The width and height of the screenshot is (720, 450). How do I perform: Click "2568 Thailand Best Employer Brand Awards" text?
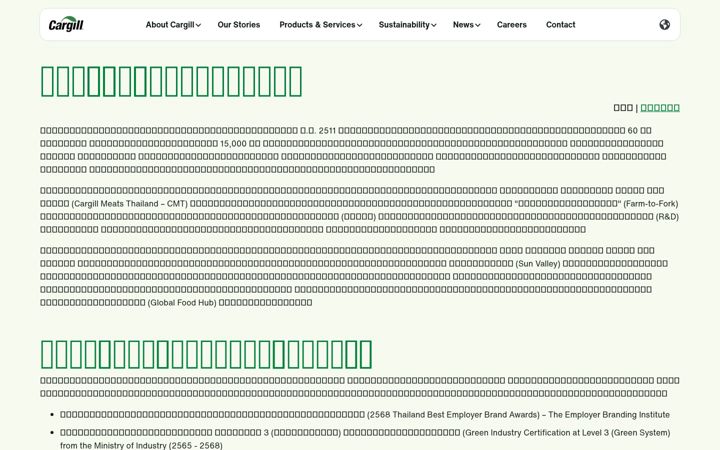tap(455, 415)
